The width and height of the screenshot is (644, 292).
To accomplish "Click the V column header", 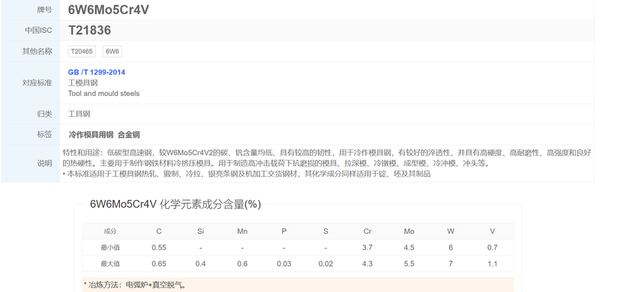I will coord(493,231).
